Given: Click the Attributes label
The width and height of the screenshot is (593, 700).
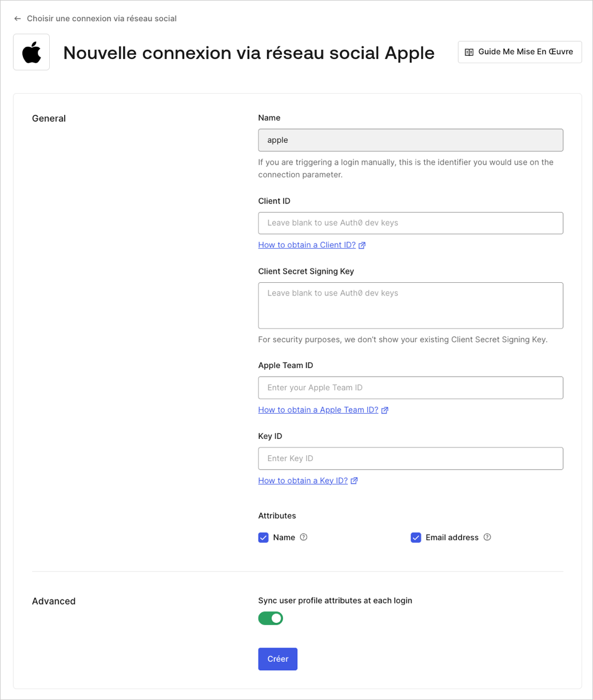Looking at the screenshot, I should point(277,516).
